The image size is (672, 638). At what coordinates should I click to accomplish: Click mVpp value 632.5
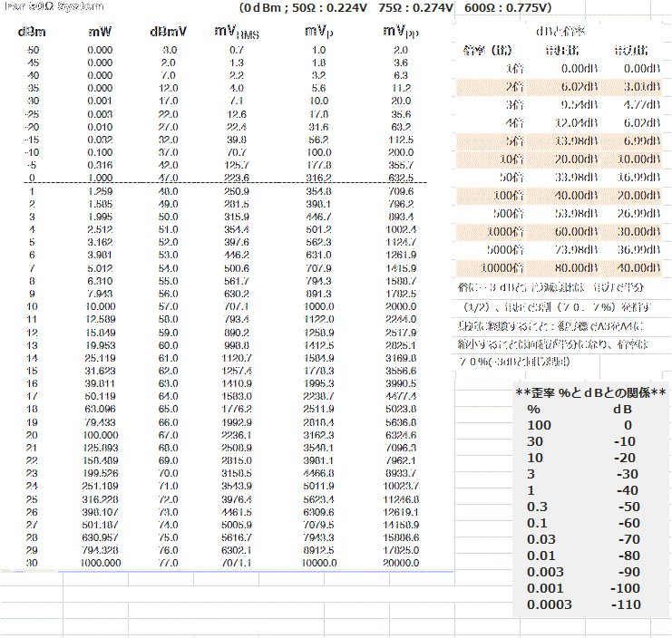coord(401,178)
